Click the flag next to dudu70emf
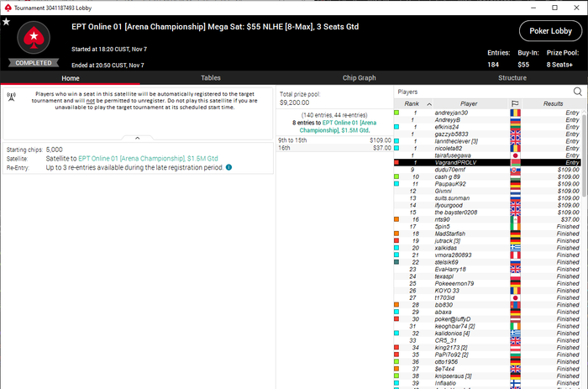The height and width of the screenshot is (389, 588). coord(515,170)
